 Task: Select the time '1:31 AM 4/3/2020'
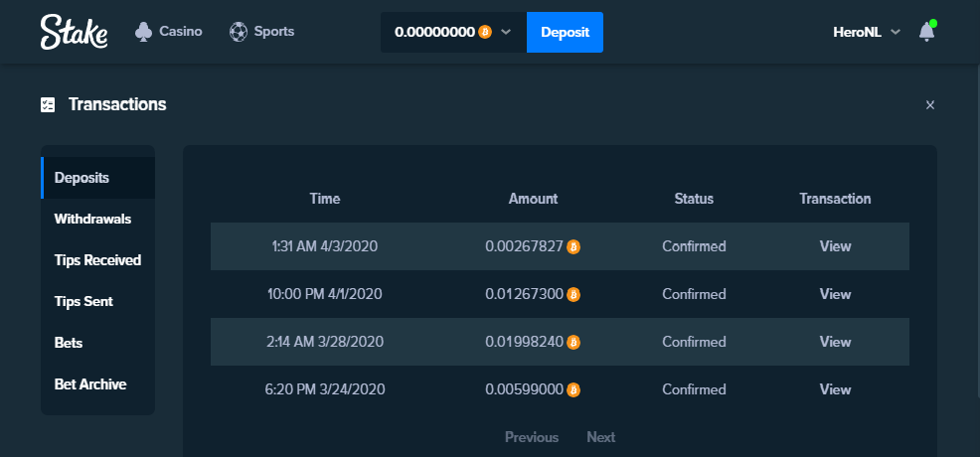pyautogui.click(x=325, y=246)
